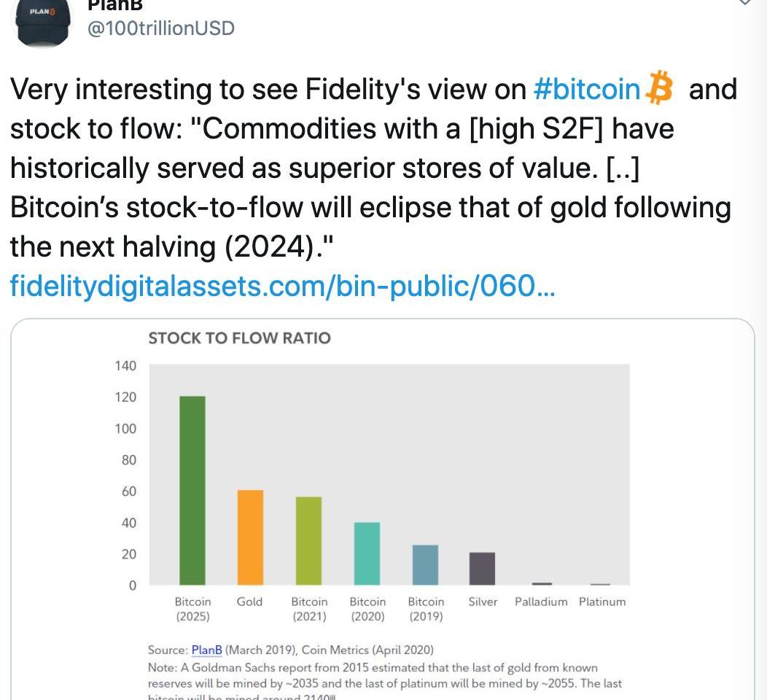Click the Palladium axis label
767x700 pixels.
540,602
